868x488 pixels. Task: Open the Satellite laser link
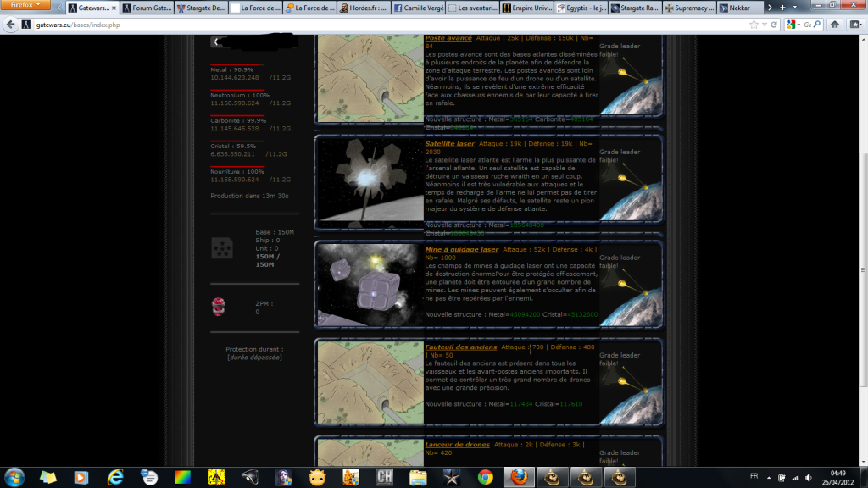449,144
